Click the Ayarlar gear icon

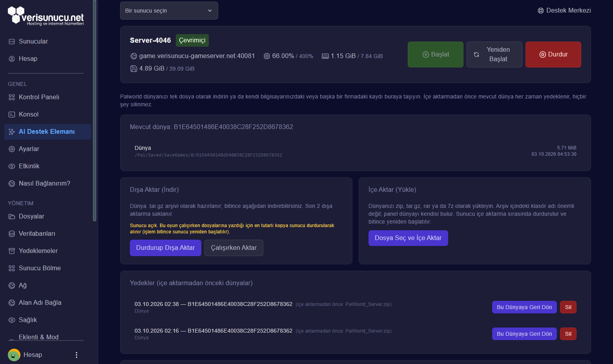12,149
